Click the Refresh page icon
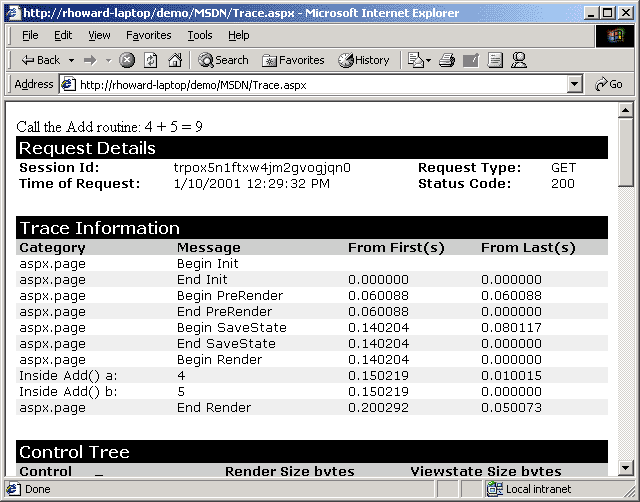The image size is (640, 502). [151, 60]
